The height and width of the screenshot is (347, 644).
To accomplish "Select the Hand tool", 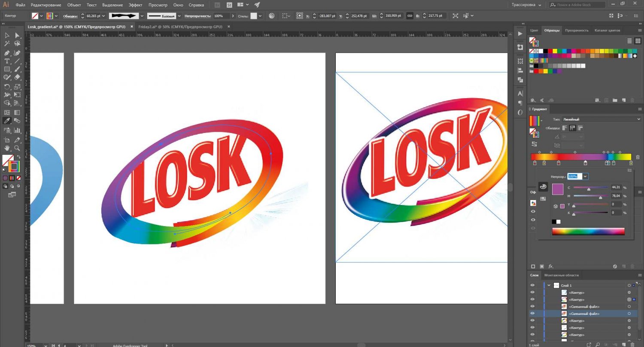I will tap(7, 148).
